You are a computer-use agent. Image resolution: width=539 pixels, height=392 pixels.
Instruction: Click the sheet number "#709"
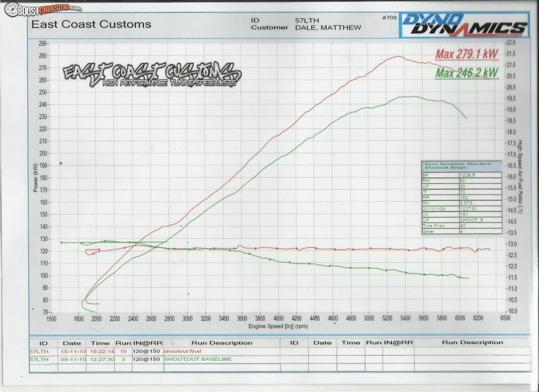point(389,17)
